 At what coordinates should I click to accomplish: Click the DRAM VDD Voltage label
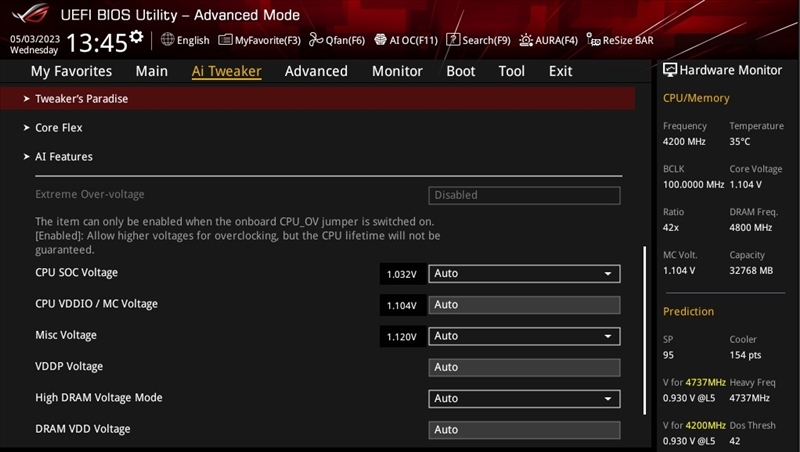click(83, 429)
